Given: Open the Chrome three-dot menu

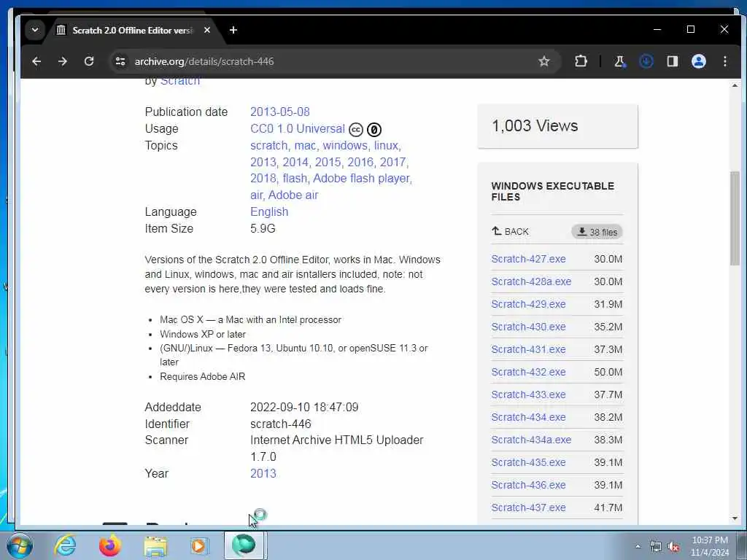Looking at the screenshot, I should [724, 61].
